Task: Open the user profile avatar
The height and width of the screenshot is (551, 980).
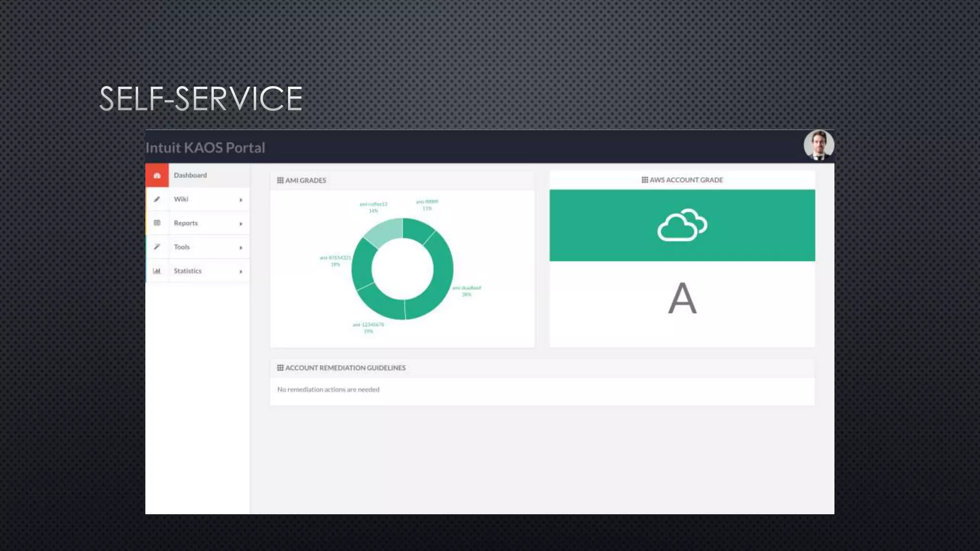Action: point(819,145)
